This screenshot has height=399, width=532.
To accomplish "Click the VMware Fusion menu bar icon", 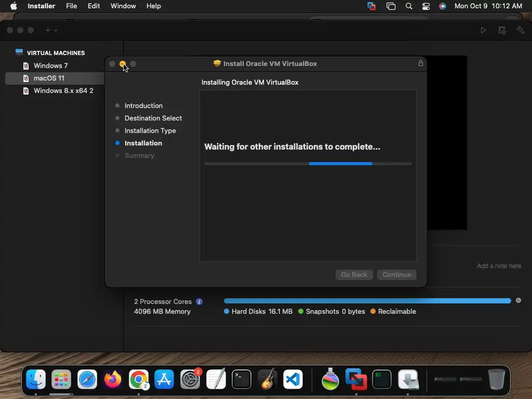I will click(371, 6).
